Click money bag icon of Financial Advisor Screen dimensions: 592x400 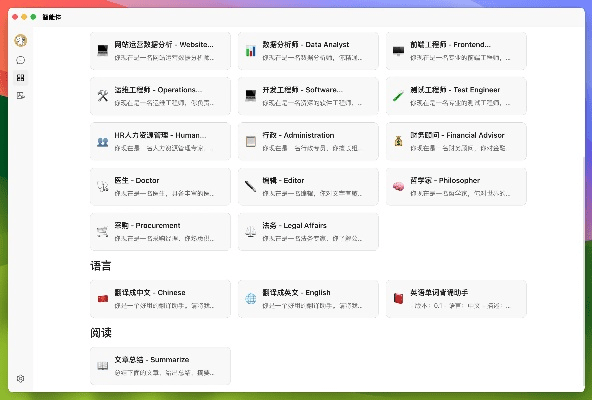399,142
